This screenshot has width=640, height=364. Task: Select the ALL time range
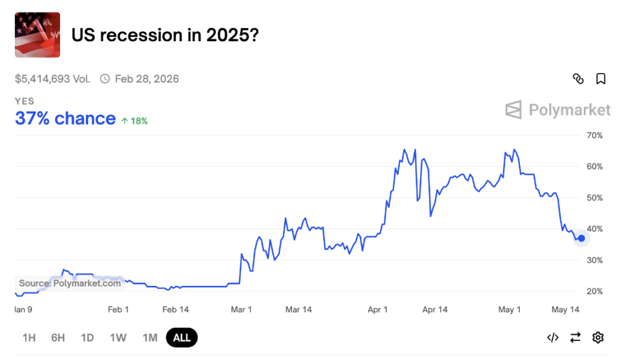coord(182,338)
